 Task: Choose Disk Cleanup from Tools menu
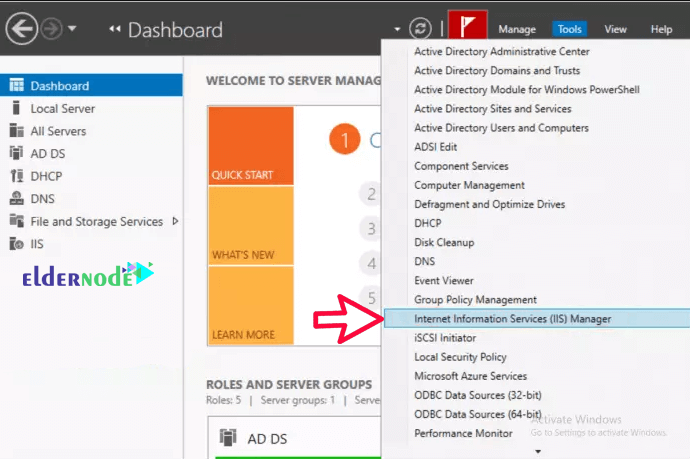point(444,242)
